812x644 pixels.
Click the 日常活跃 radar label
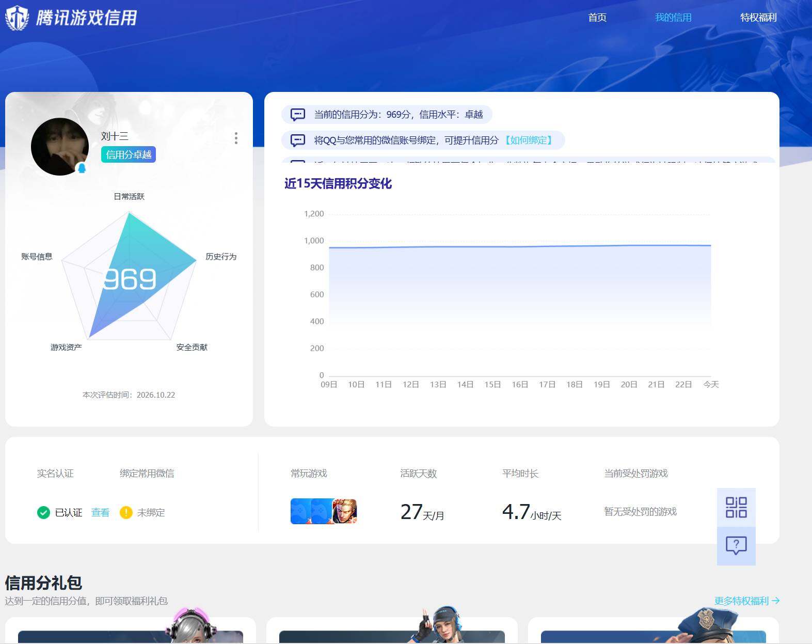129,196
